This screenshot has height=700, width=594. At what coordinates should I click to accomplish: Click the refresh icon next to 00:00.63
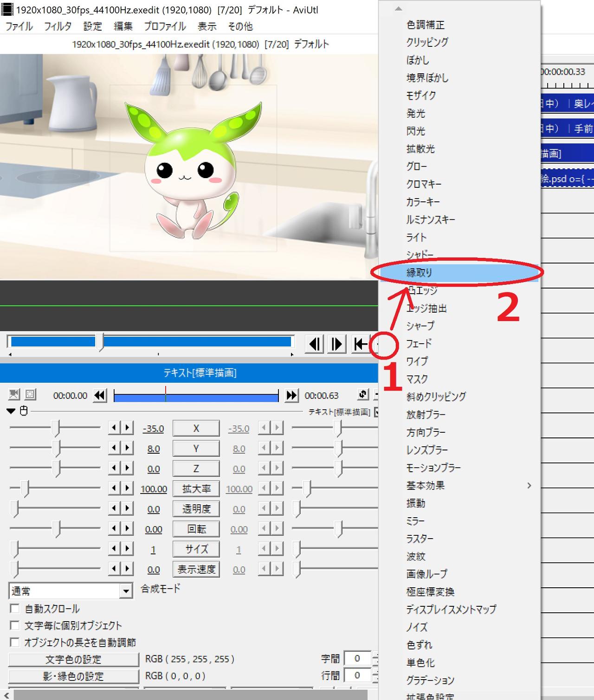pos(363,395)
